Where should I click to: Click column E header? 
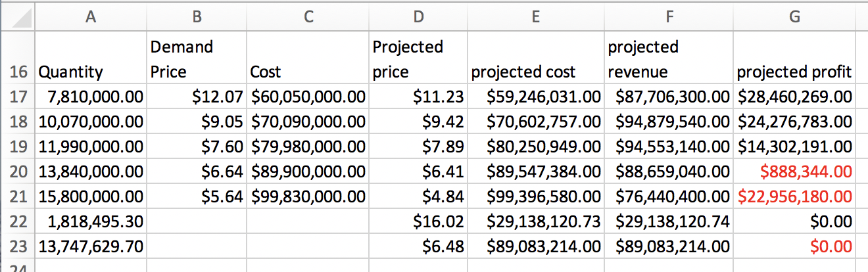(x=535, y=18)
